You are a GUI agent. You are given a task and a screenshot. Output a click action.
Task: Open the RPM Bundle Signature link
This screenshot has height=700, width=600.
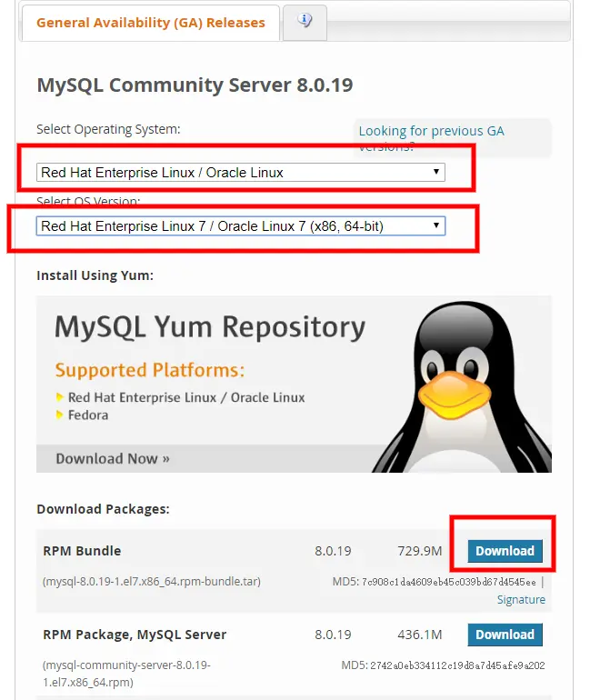coord(521,600)
